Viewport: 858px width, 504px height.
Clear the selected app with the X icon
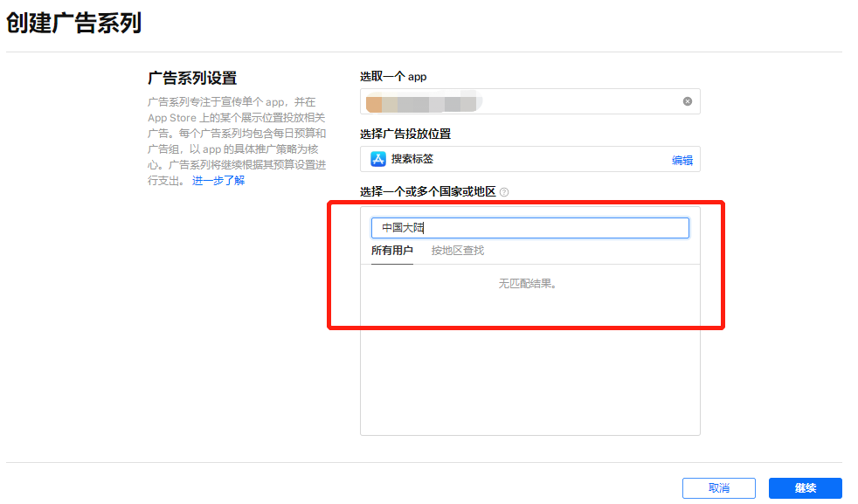pyautogui.click(x=688, y=101)
